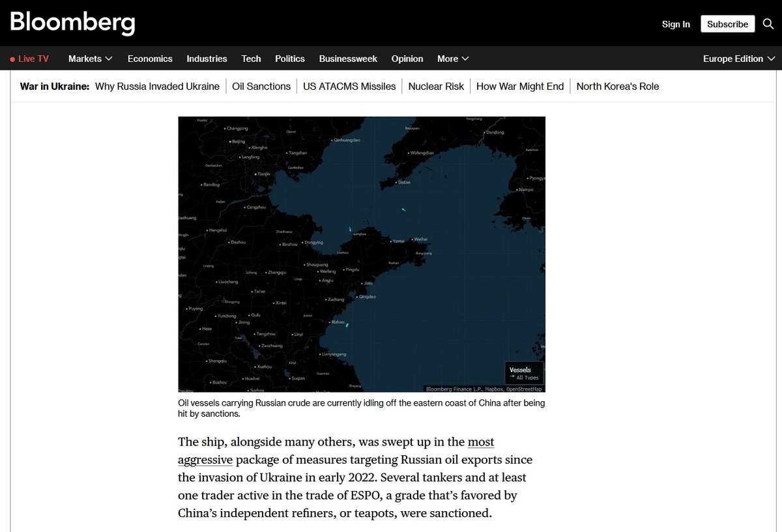Click the Sign In link
The image size is (782, 532).
coord(676,24)
